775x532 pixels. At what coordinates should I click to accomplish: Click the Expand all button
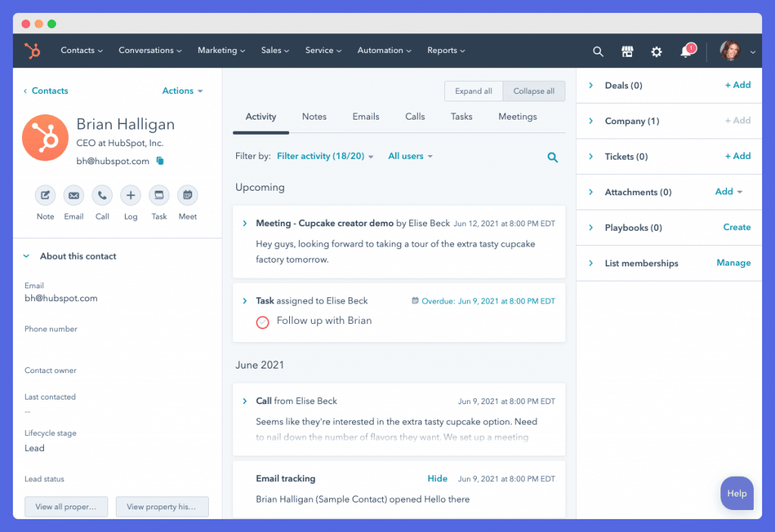click(474, 91)
